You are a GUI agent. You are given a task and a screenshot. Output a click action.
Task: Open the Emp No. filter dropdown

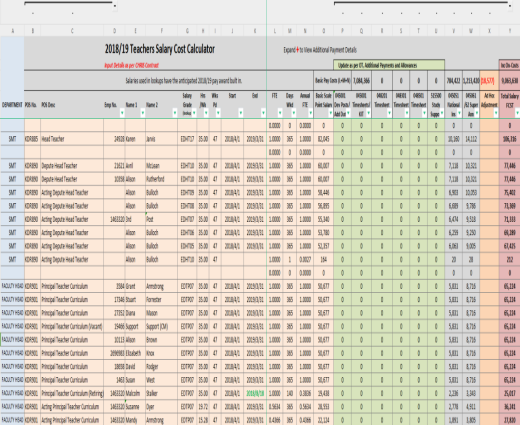[122, 113]
